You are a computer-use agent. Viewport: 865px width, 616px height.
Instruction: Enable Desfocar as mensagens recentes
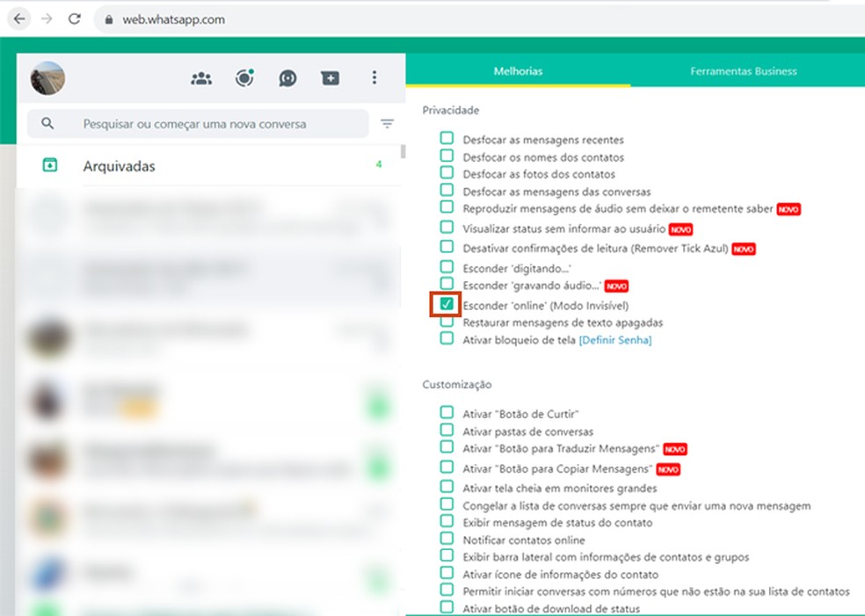447,138
